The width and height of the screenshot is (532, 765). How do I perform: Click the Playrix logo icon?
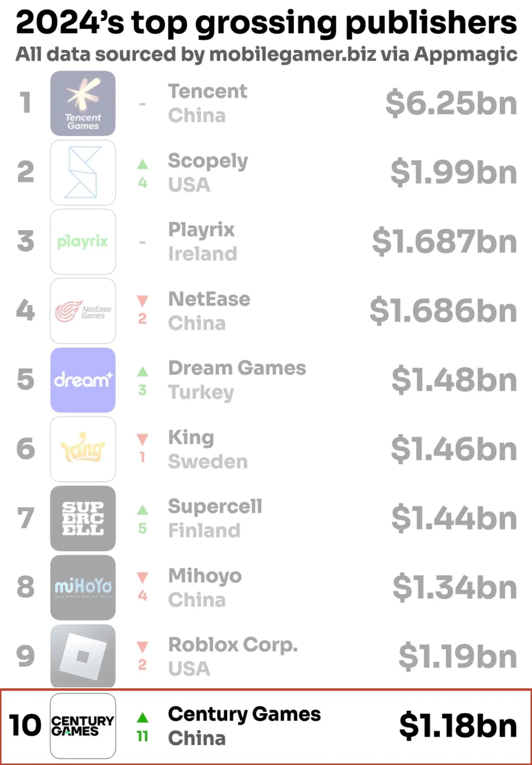tap(83, 242)
